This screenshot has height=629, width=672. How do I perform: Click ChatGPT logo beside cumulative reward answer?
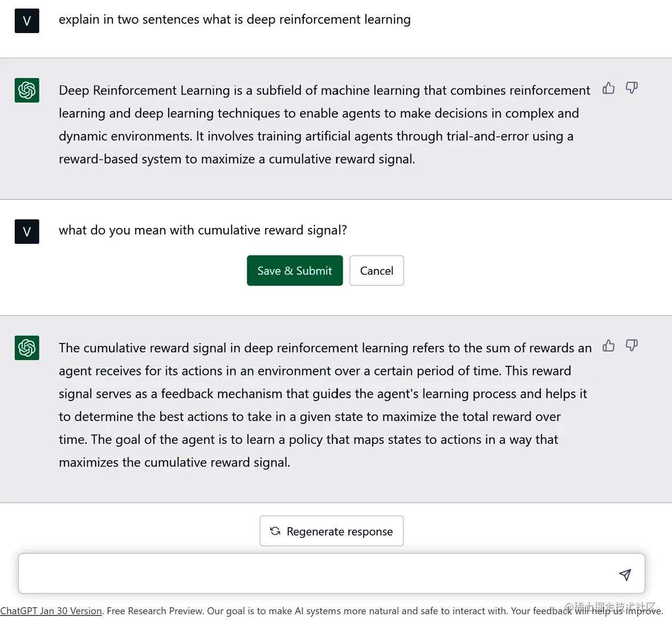27,348
